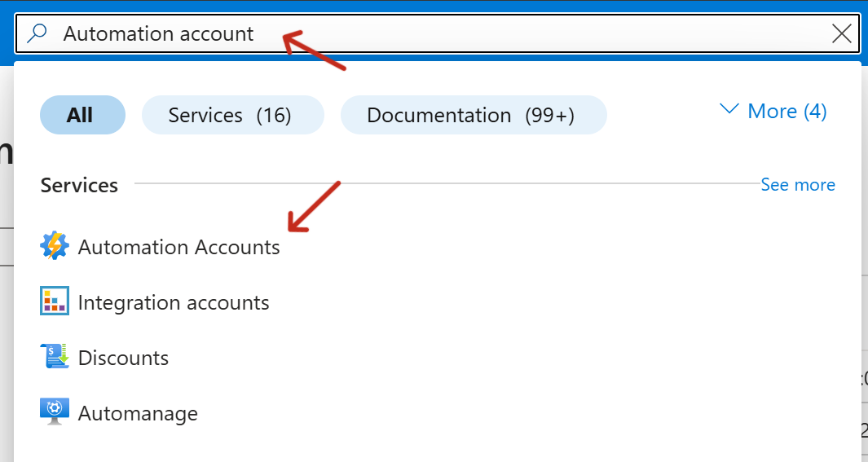Choose the Discounts search result
The height and width of the screenshot is (462, 868).
(123, 359)
